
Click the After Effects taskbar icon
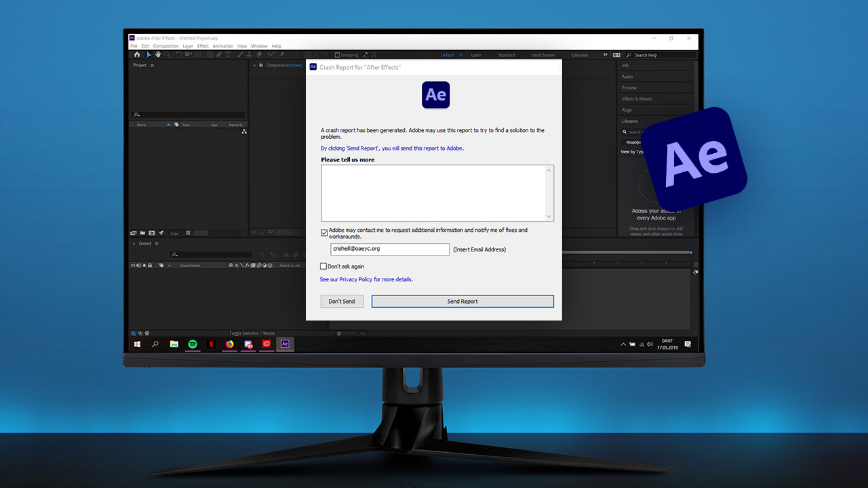click(285, 344)
